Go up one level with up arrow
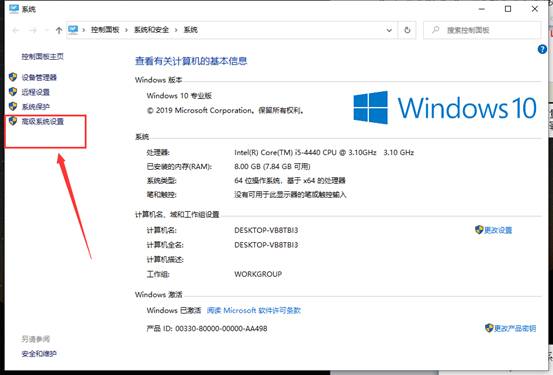The width and height of the screenshot is (553, 375). [x=59, y=30]
